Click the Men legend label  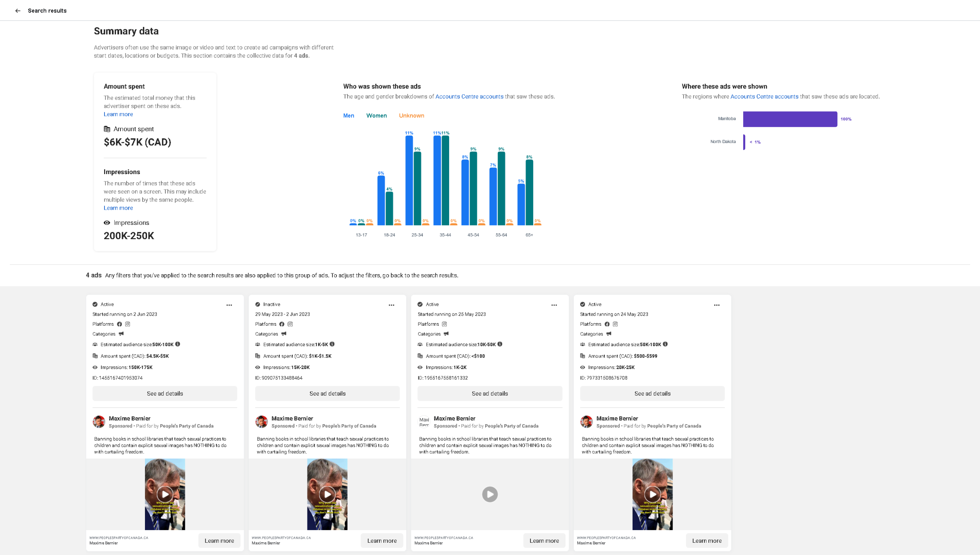tap(349, 116)
